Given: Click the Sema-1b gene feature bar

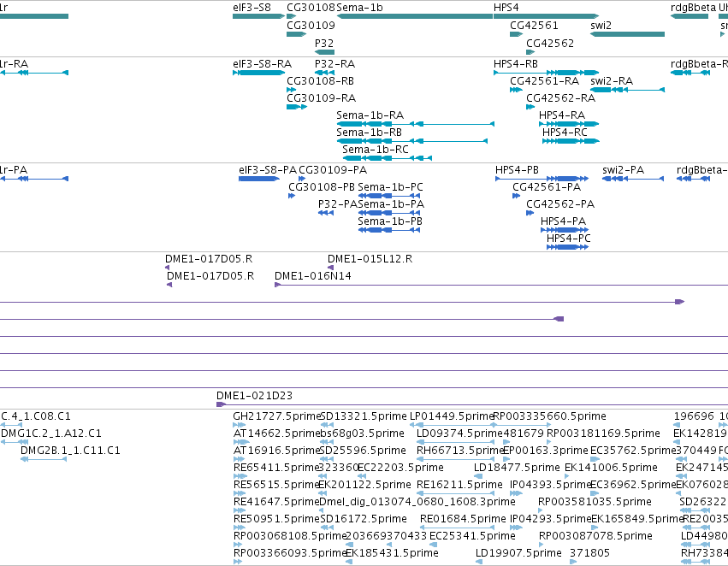Looking at the screenshot, I should coord(415,16).
